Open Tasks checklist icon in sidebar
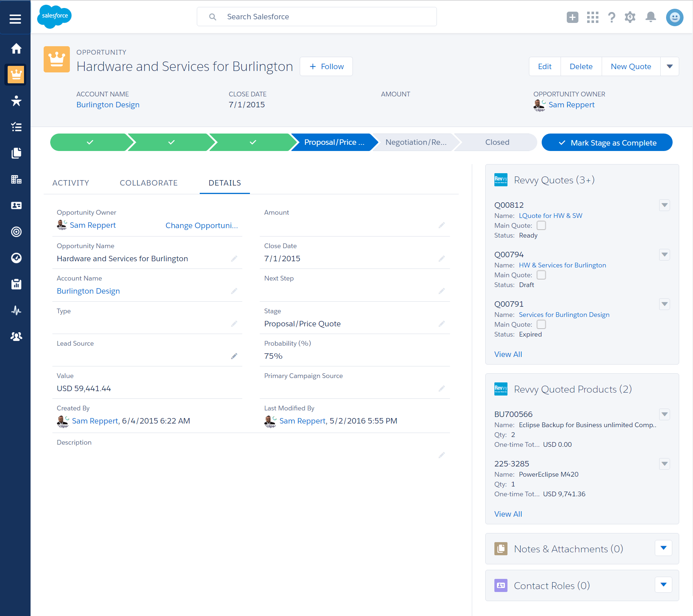This screenshot has width=693, height=616. click(x=16, y=127)
